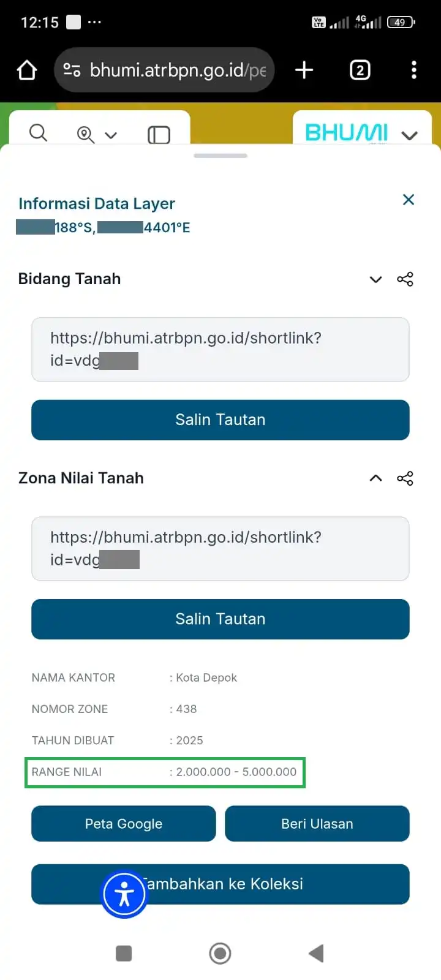Tap the map search magnifier icon
The width and height of the screenshot is (441, 980).
coord(38,133)
